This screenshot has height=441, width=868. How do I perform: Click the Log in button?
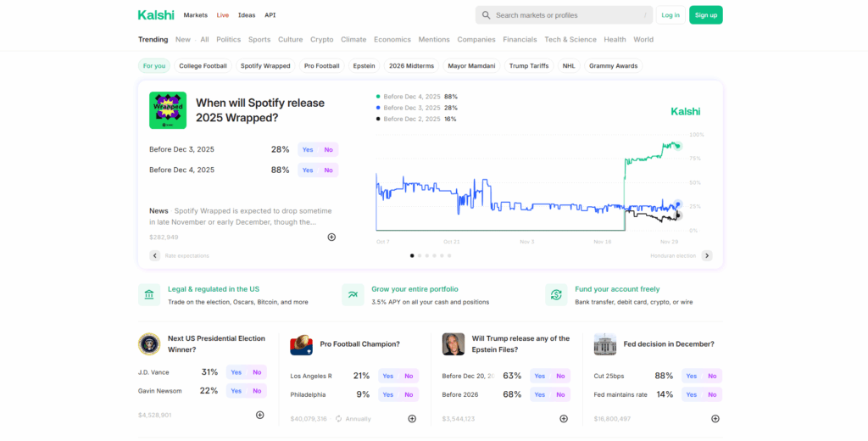670,15
